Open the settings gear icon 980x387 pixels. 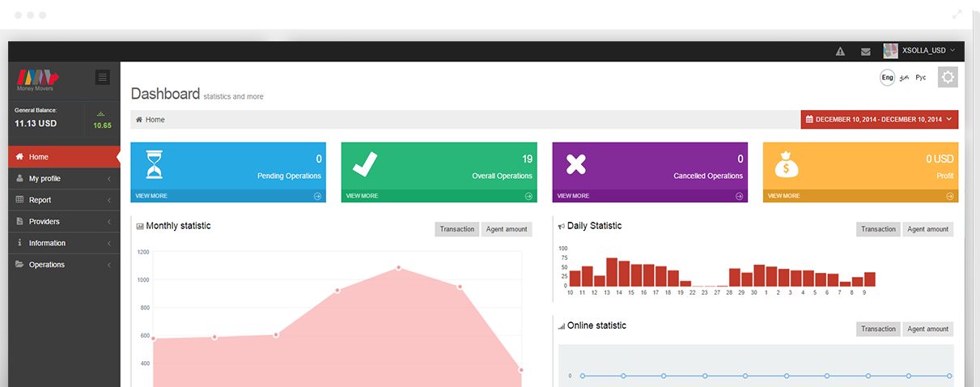pyautogui.click(x=948, y=77)
